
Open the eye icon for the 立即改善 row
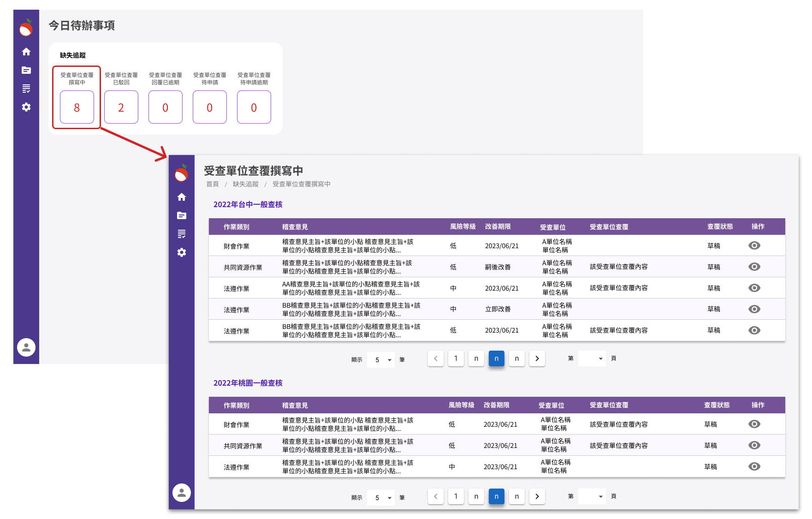click(x=754, y=309)
